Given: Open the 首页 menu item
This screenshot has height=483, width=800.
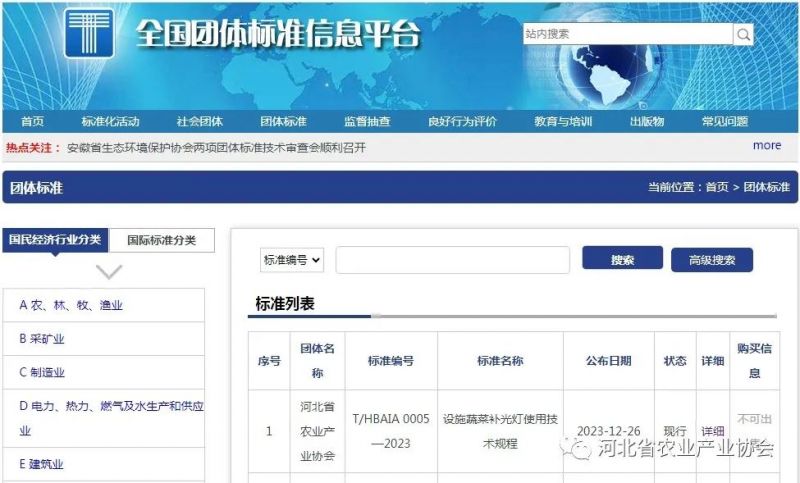Looking at the screenshot, I should pyautogui.click(x=32, y=121).
